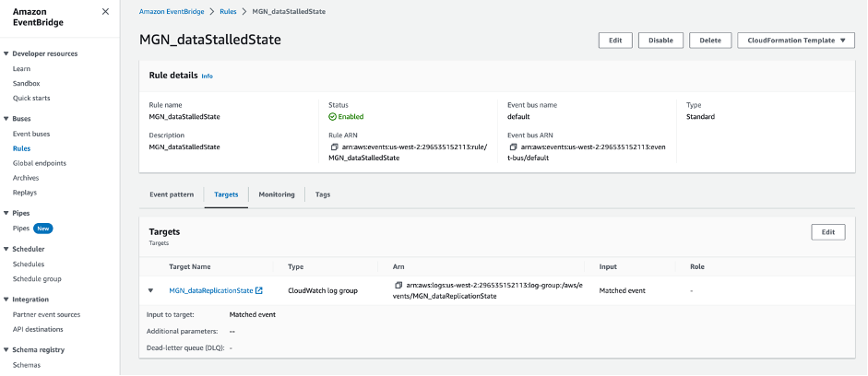Go to Amazon EventBridge breadcrumb link

coord(172,11)
